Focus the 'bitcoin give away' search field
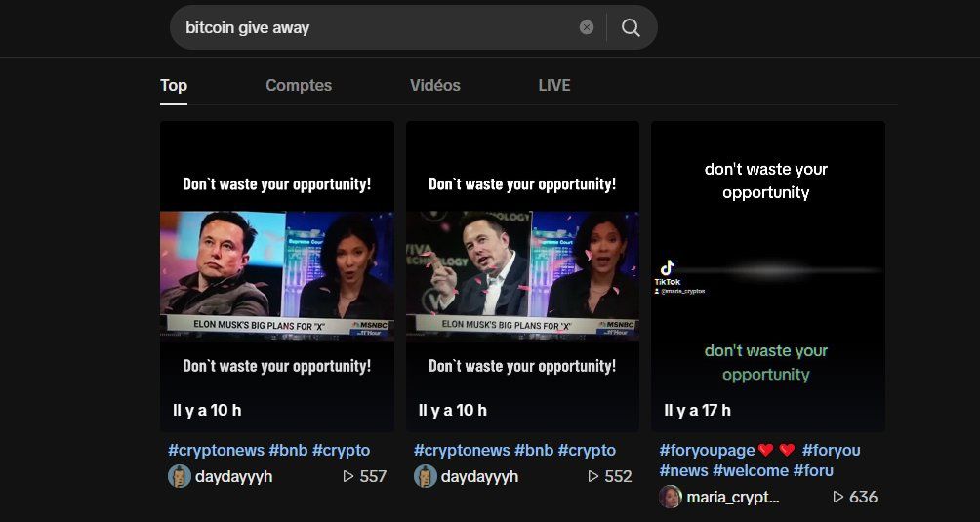 371,27
